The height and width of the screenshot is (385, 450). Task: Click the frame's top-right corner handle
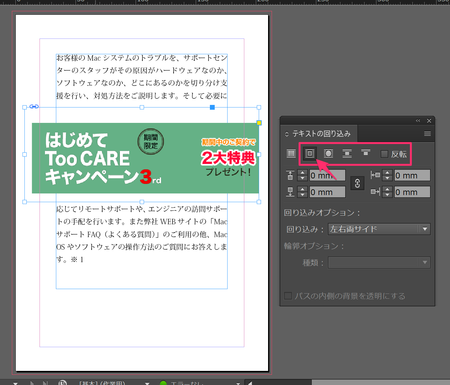coord(259,107)
